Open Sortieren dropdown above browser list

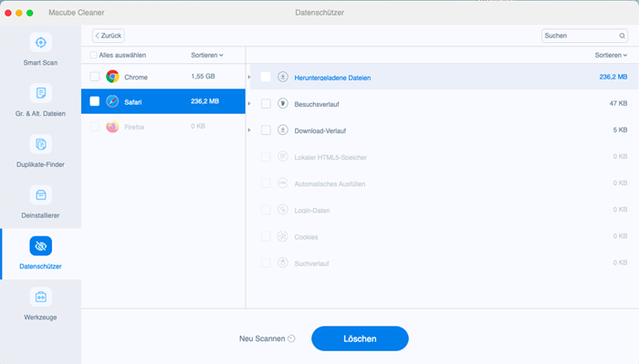point(207,55)
